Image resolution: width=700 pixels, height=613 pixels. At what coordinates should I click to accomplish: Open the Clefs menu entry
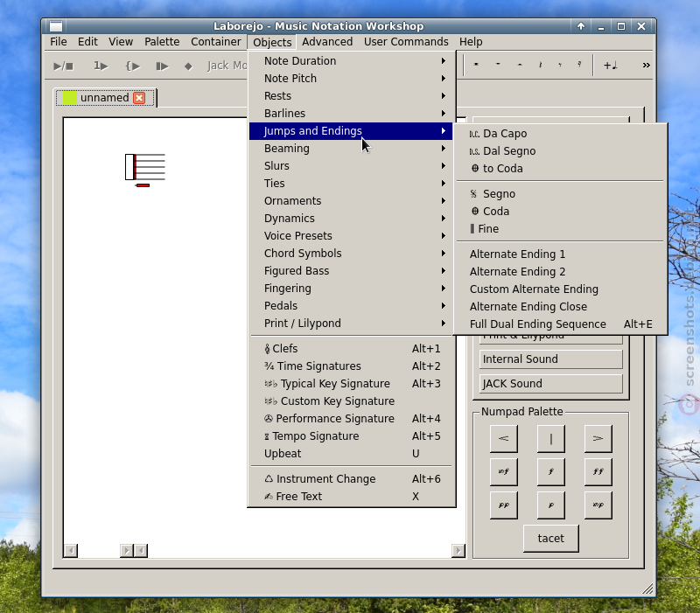[352, 348]
